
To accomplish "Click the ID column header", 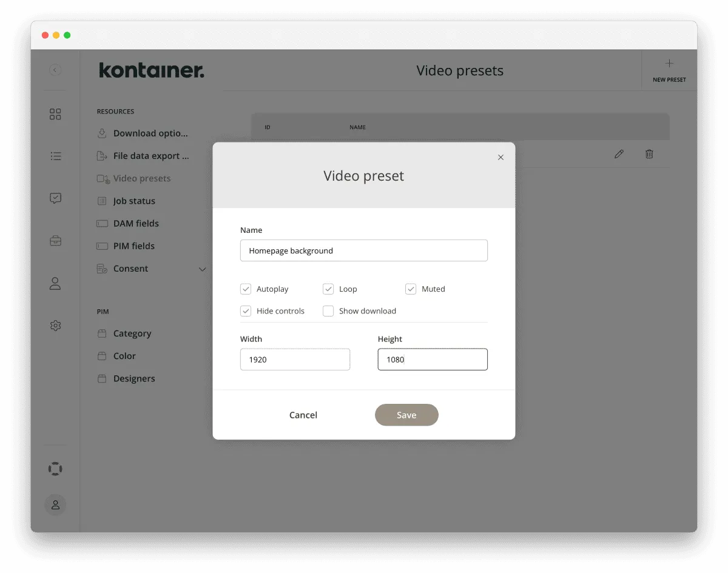I will [x=268, y=127].
